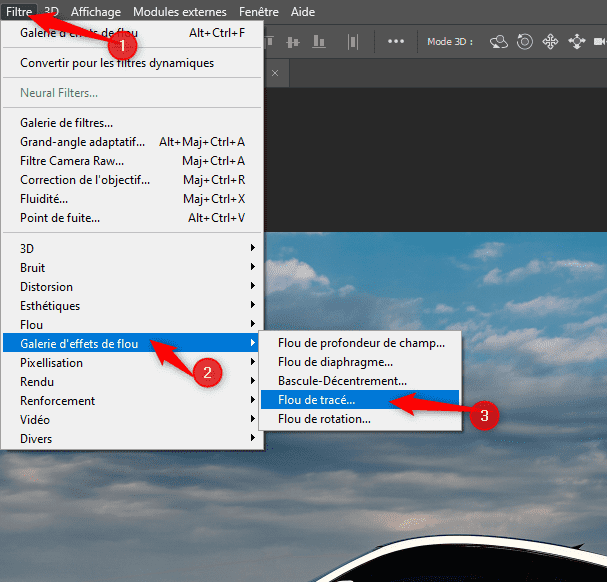The image size is (607, 582).
Task: Select Flou de tracé...
Action: tap(360, 400)
